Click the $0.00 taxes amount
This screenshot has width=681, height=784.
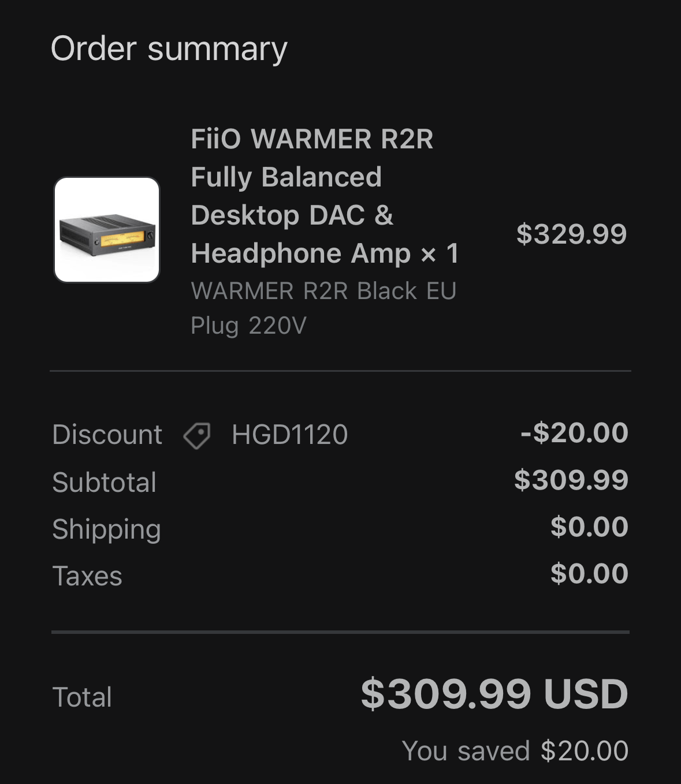coord(589,574)
